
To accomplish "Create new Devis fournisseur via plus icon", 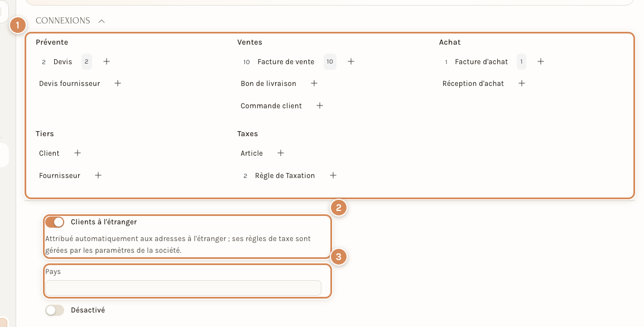I will 117,83.
